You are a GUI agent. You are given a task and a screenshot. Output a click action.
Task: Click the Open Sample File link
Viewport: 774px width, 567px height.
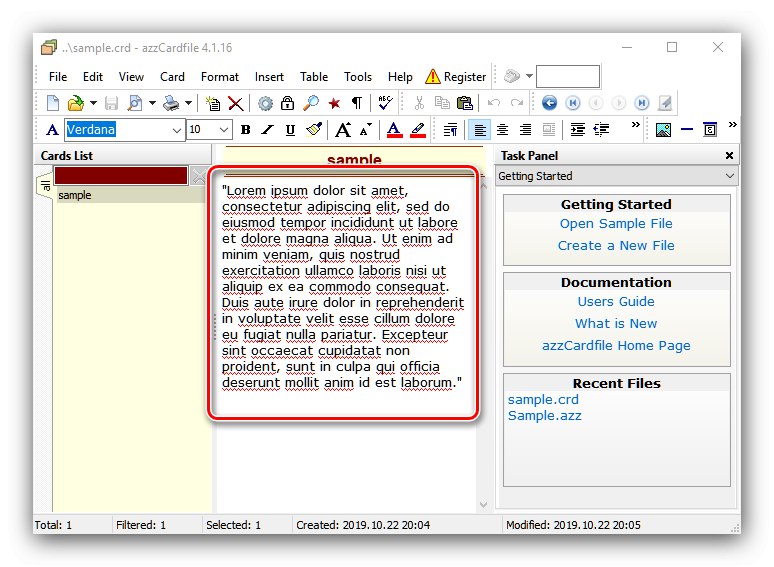click(616, 224)
